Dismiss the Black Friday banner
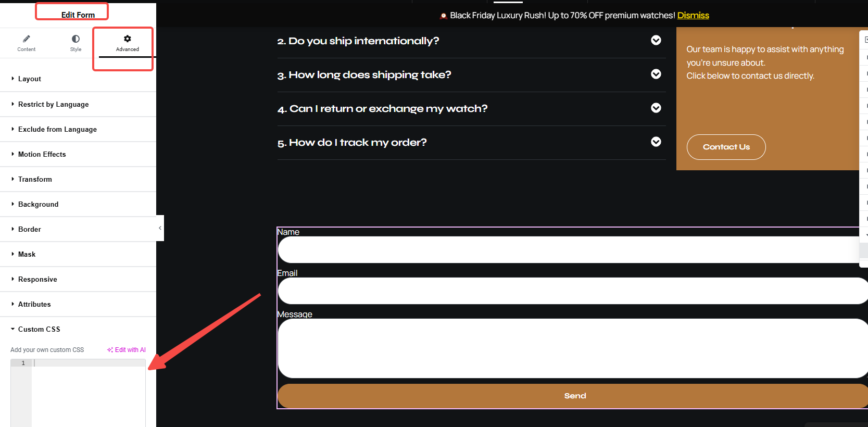Screen dimensions: 868x427 (693, 16)
